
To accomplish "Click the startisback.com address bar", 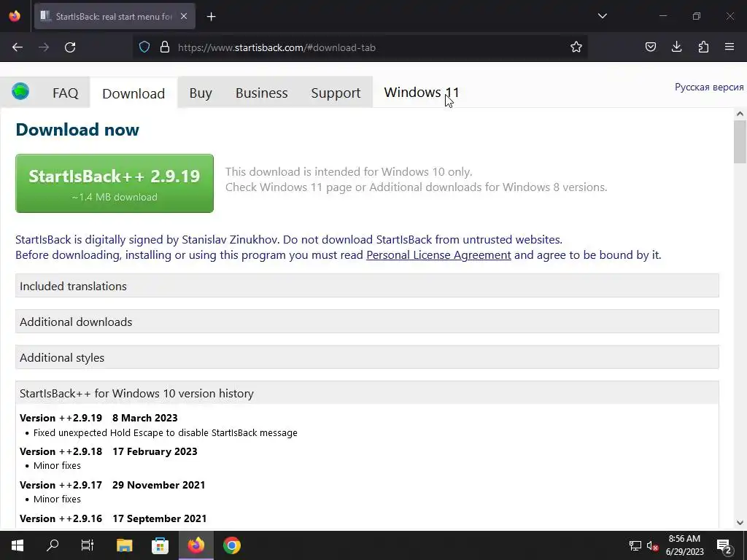I will point(362,47).
